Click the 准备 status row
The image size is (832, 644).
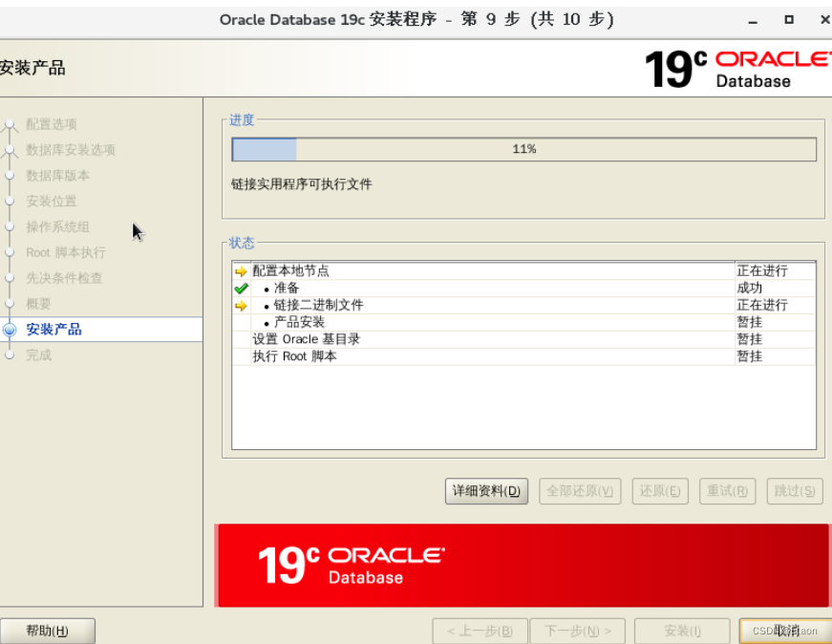523,288
